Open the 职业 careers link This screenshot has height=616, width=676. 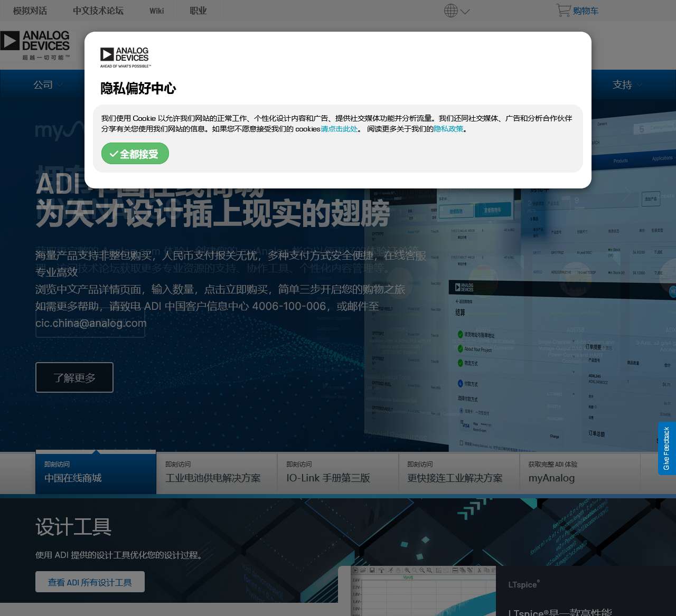198,11
